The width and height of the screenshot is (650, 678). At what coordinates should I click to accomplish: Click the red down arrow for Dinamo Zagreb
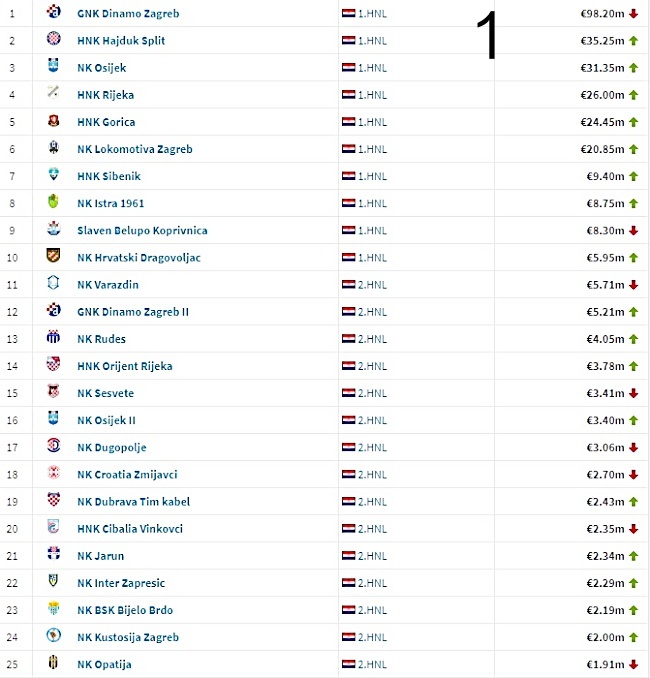[x=633, y=14]
